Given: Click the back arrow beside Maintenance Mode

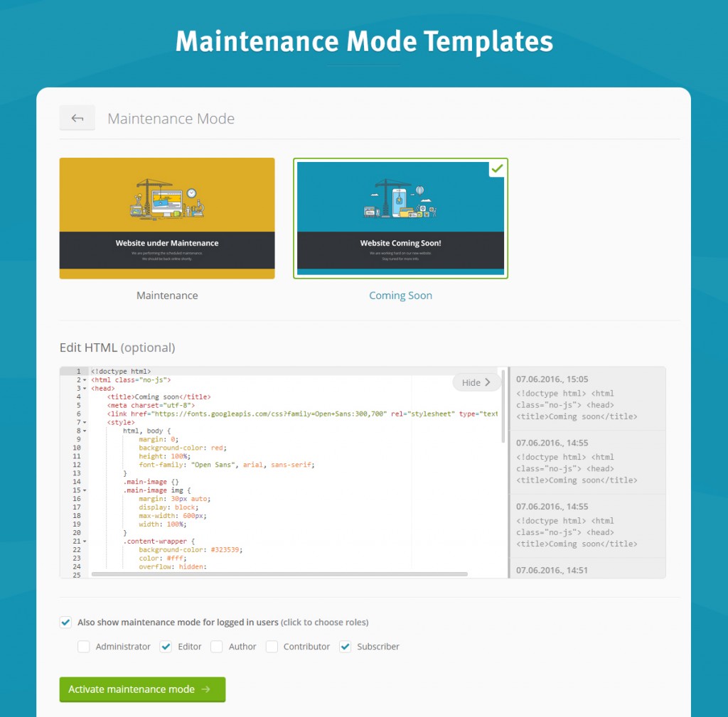Looking at the screenshot, I should click(77, 119).
